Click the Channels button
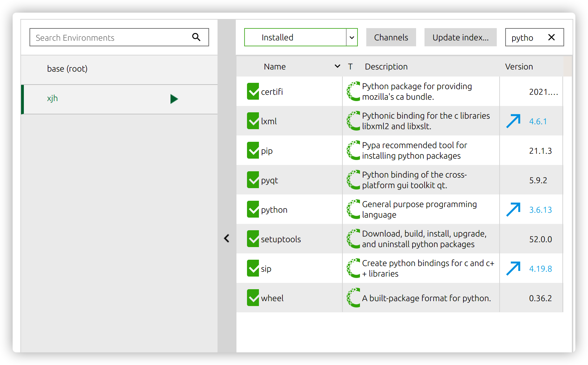This screenshot has height=365, width=588. click(391, 37)
